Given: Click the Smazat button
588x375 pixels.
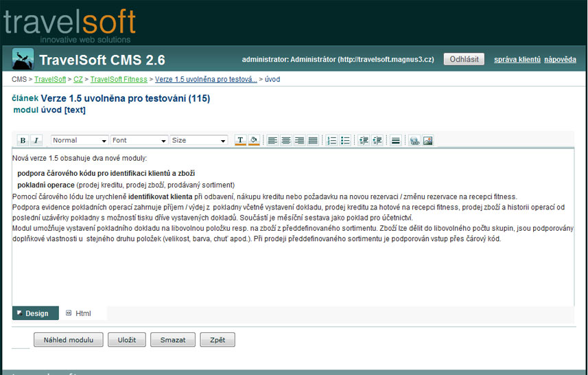Looking at the screenshot, I should 173,340.
